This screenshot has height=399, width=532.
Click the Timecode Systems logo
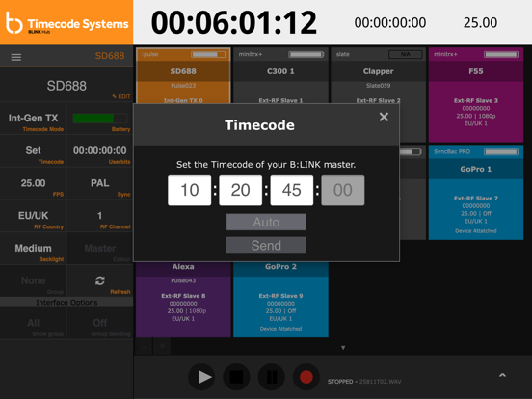pyautogui.click(x=66, y=22)
